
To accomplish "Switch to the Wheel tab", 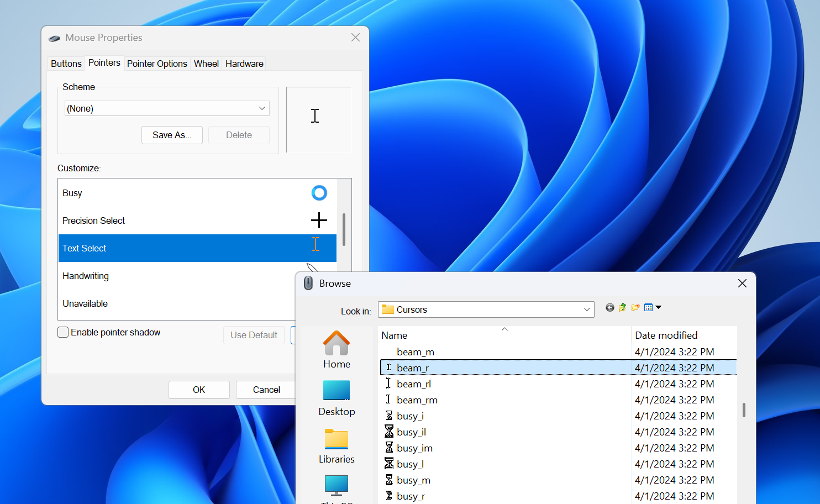I will pyautogui.click(x=206, y=63).
